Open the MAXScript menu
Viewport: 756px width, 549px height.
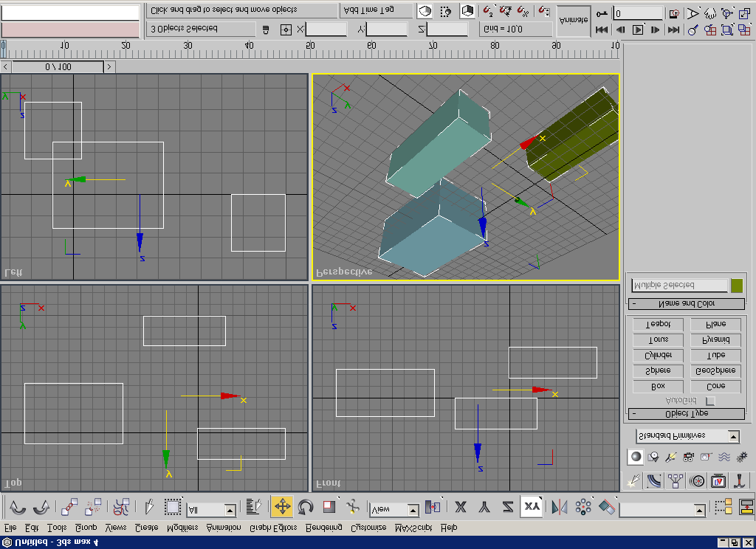(413, 528)
